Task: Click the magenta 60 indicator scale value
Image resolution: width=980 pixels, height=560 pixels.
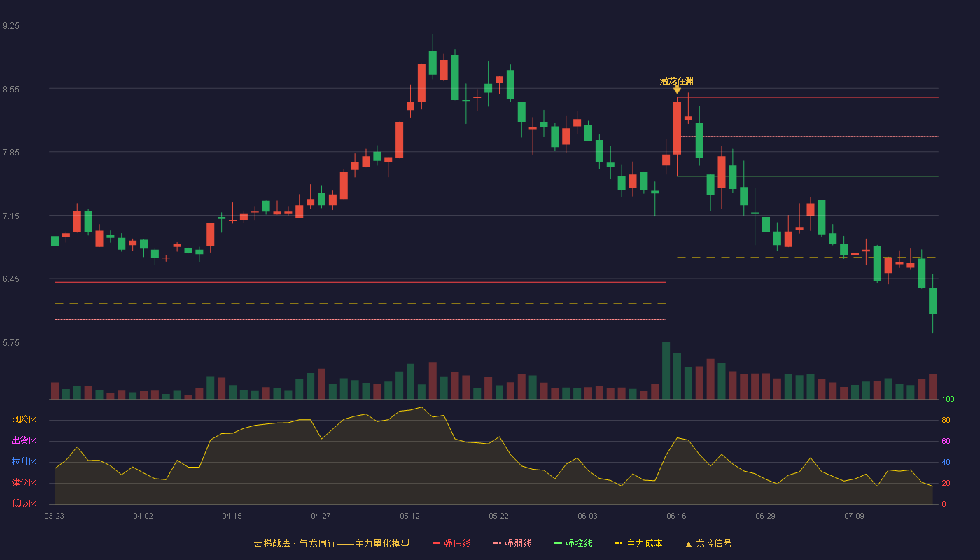Action: 946,441
